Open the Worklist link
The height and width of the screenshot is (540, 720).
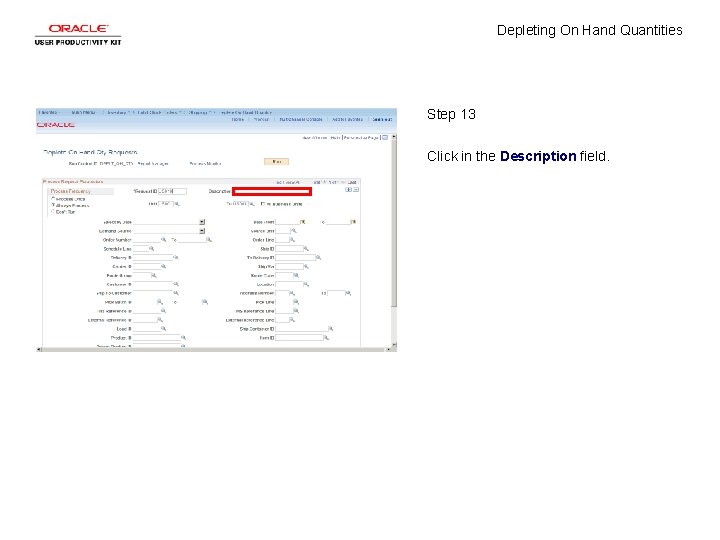click(261, 119)
